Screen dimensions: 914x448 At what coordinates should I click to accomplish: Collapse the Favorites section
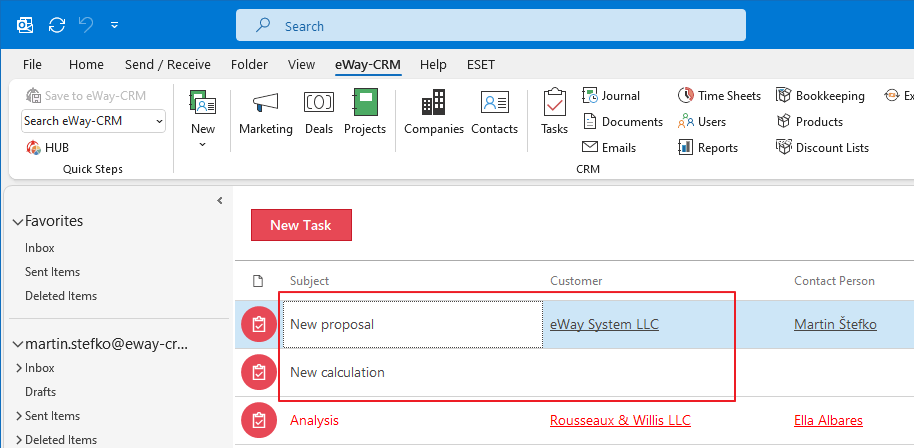17,221
